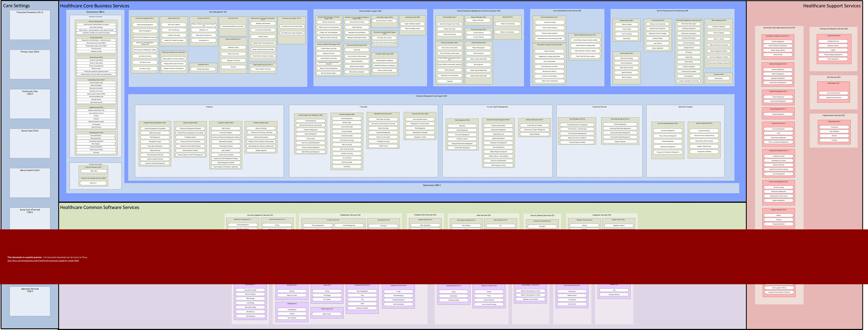868x330 pixels.
Task: Select the 'Registry Notification' capability pill
Action: coord(478,21)
